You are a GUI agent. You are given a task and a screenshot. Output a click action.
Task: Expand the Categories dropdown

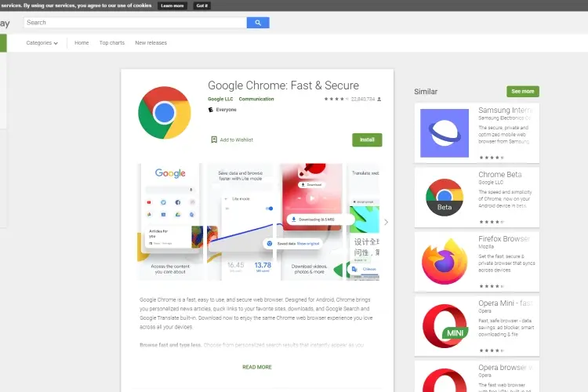42,43
